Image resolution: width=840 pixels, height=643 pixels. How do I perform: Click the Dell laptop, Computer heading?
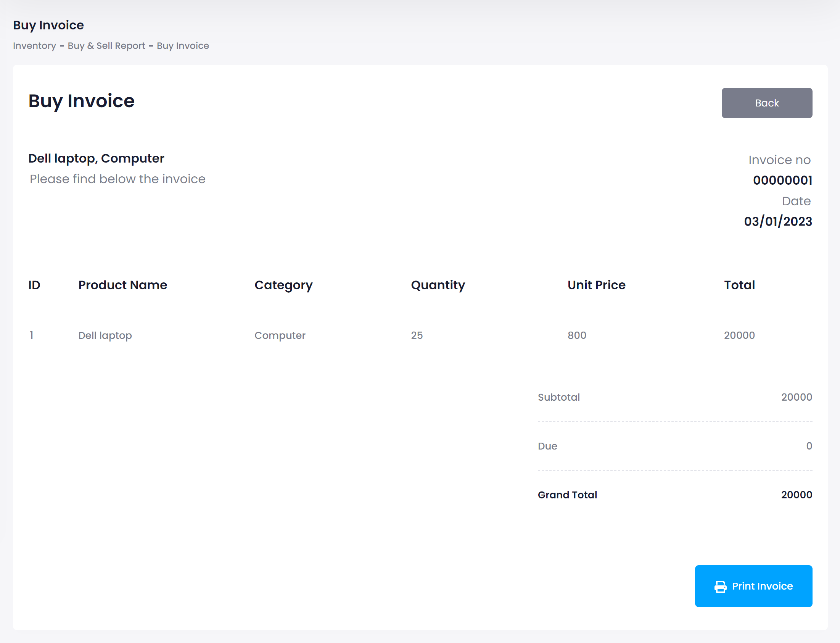[x=96, y=158]
